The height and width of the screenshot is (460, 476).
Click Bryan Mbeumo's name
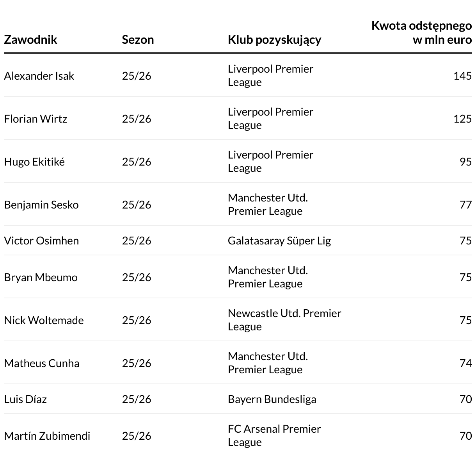pyautogui.click(x=41, y=277)
